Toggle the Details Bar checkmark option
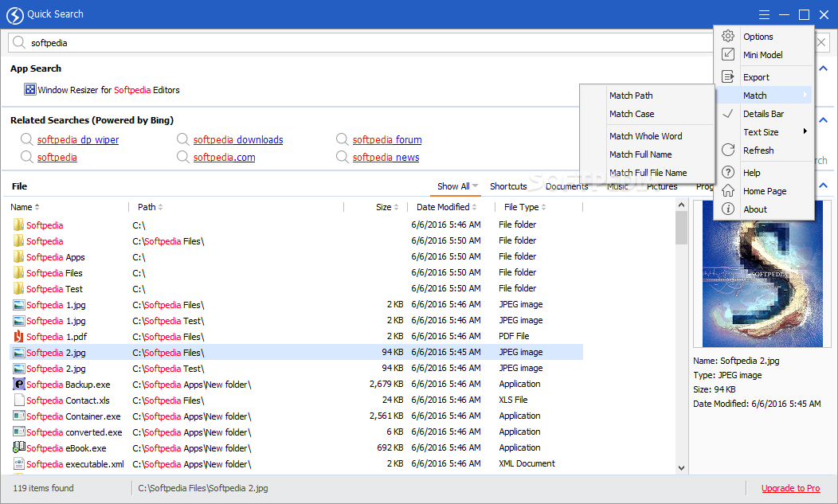This screenshot has height=504, width=838. click(764, 114)
